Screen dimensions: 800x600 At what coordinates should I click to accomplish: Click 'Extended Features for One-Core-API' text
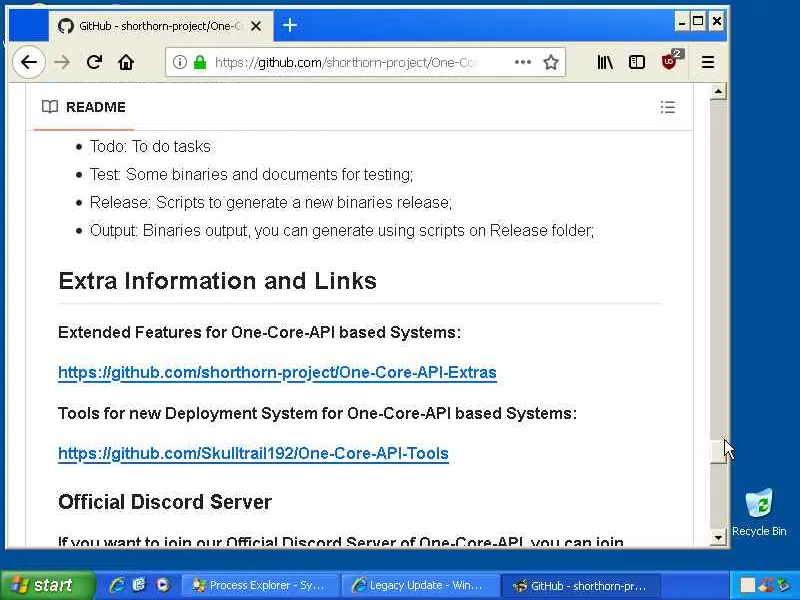point(259,333)
